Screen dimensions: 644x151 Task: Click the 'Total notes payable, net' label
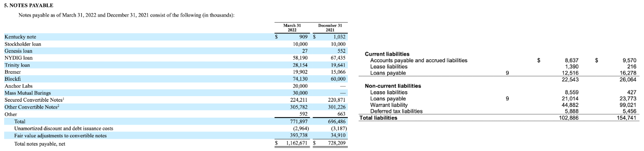point(39,144)
